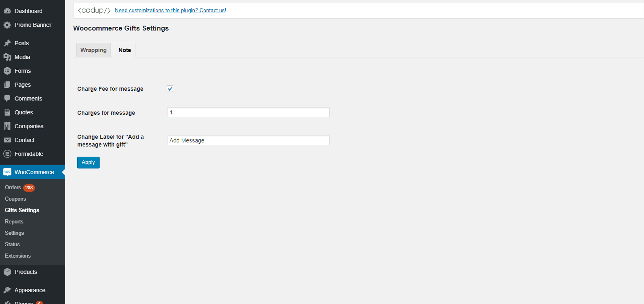644x304 pixels.
Task: Open Orders under WooCommerce
Action: pyautogui.click(x=13, y=187)
